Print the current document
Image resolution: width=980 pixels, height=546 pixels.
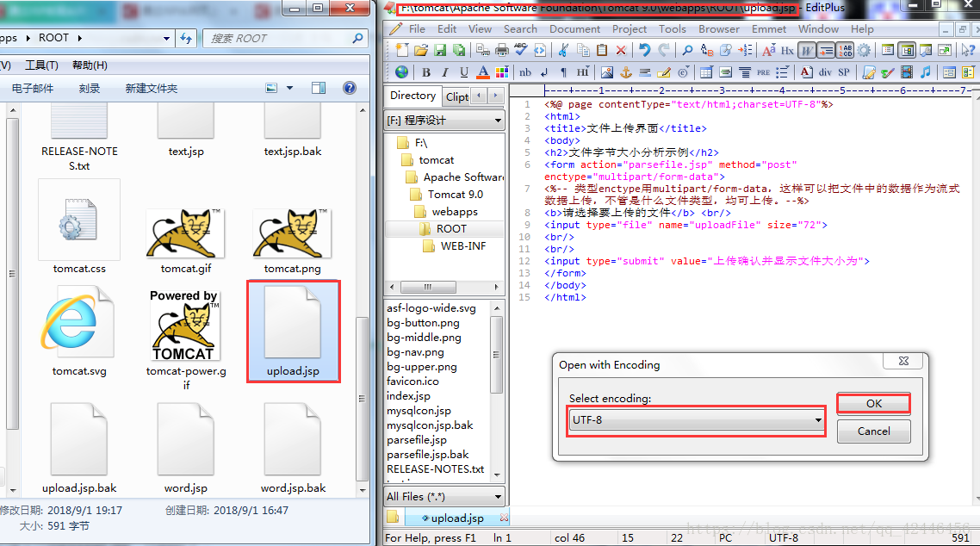[502, 50]
